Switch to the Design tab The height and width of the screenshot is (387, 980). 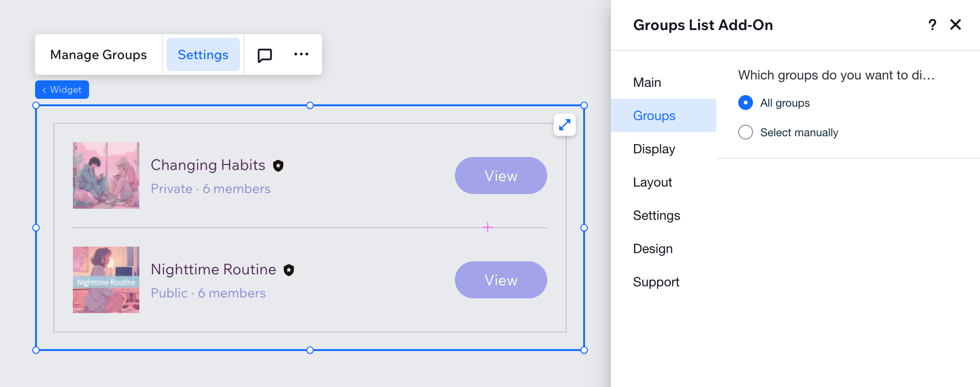[652, 248]
